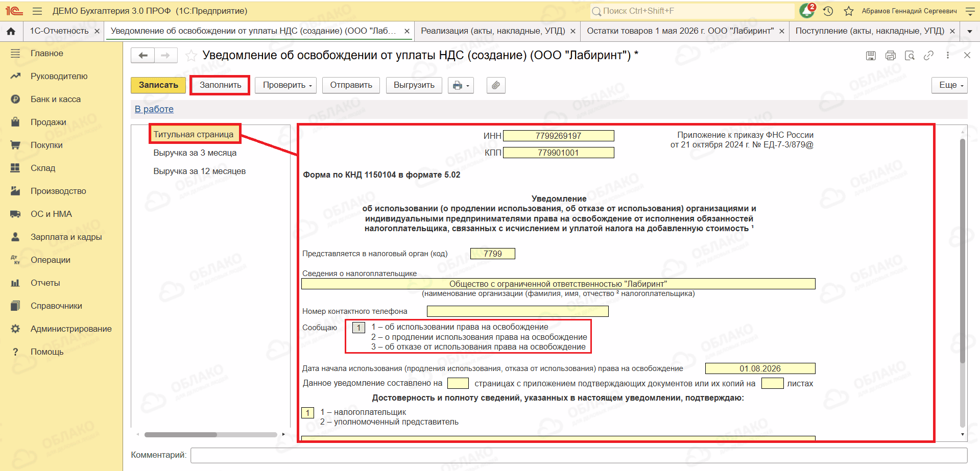Click the Выгрузить button
Image resolution: width=980 pixels, height=471 pixels.
[414, 85]
